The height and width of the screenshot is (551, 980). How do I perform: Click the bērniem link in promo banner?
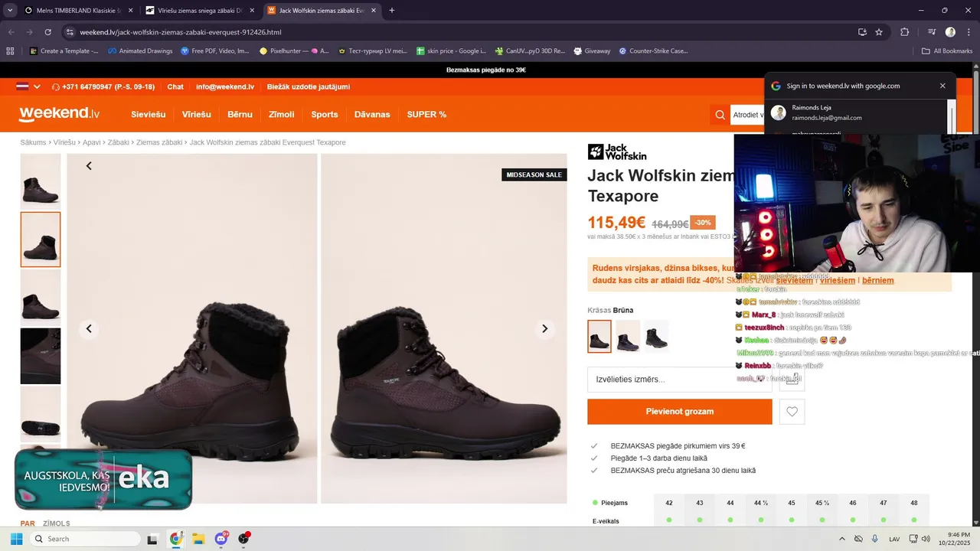coord(878,280)
